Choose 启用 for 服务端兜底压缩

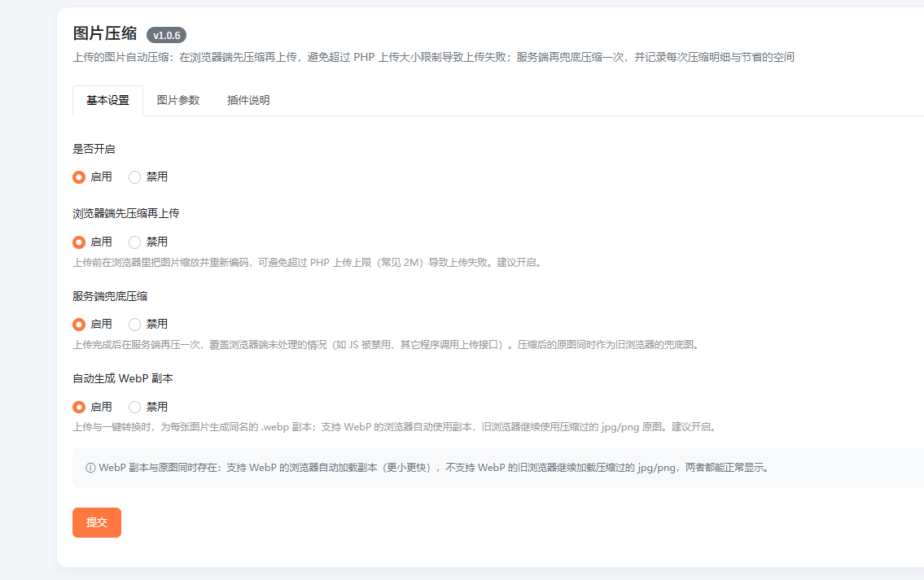(x=79, y=325)
